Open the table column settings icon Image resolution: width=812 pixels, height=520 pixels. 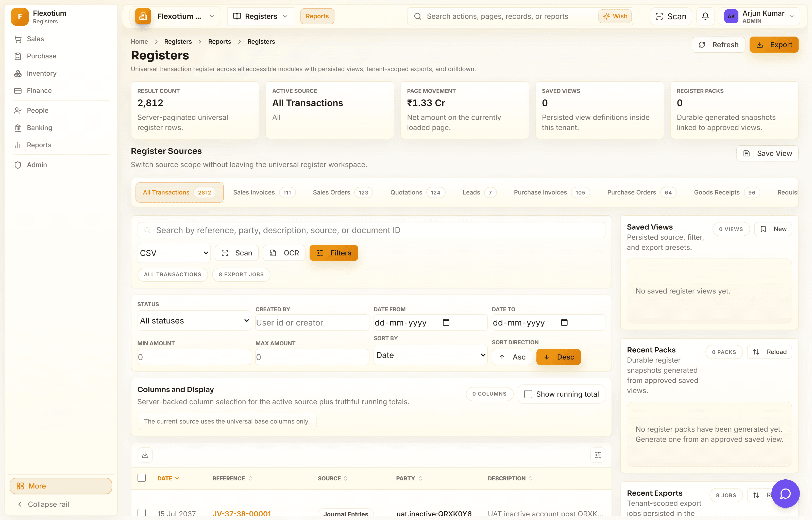click(x=598, y=455)
